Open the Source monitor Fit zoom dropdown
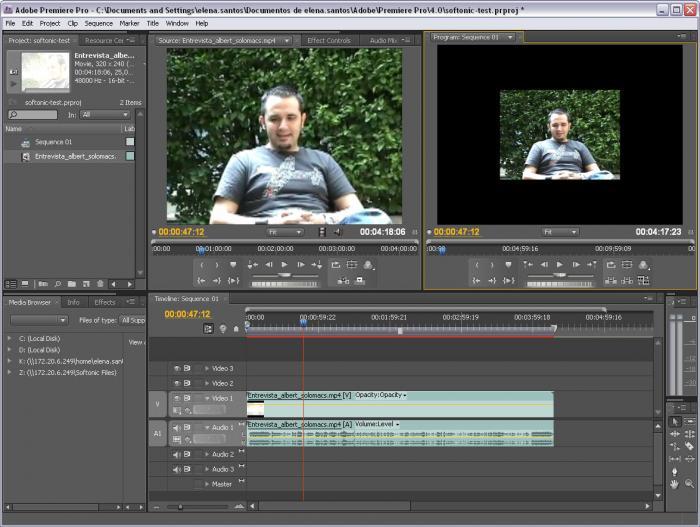This screenshot has width=700, height=527. click(285, 232)
